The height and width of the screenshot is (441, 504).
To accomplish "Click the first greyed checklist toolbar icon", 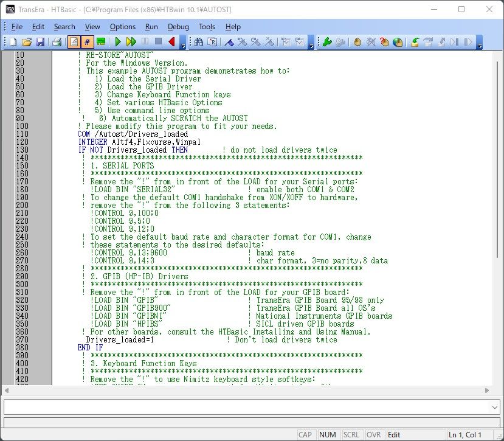I will pyautogui.click(x=286, y=42).
